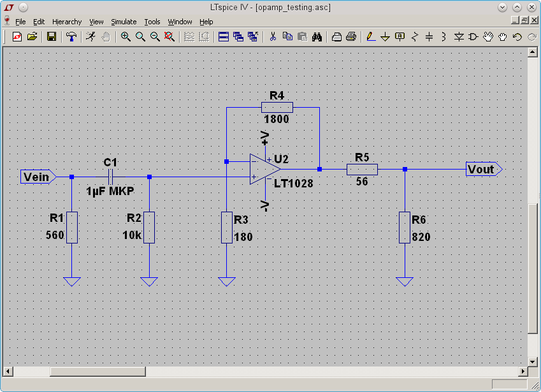541x392 pixels.
Task: Click resistor R3 value '180'
Action: (243, 236)
